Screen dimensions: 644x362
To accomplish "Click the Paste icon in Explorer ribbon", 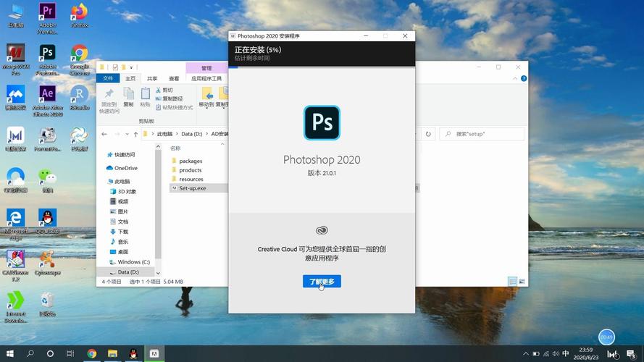I will (x=146, y=97).
